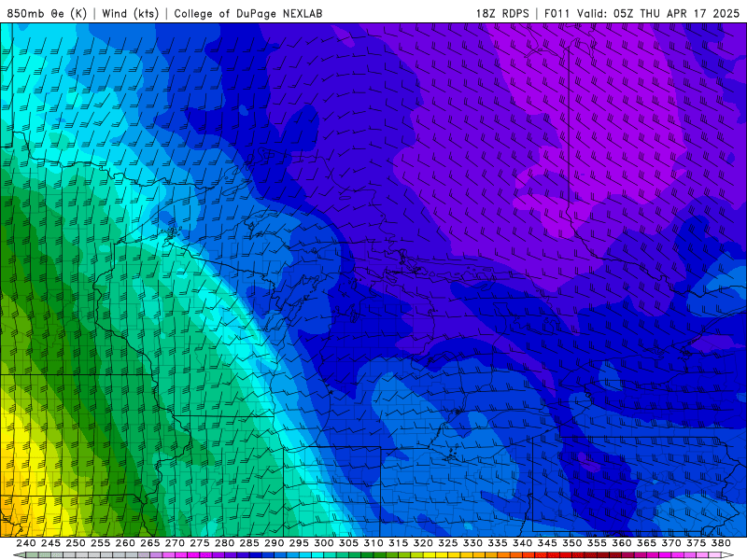Click the "F011" forecast hour text
Image resolution: width=747 pixels, height=560 pixels.
(557, 13)
